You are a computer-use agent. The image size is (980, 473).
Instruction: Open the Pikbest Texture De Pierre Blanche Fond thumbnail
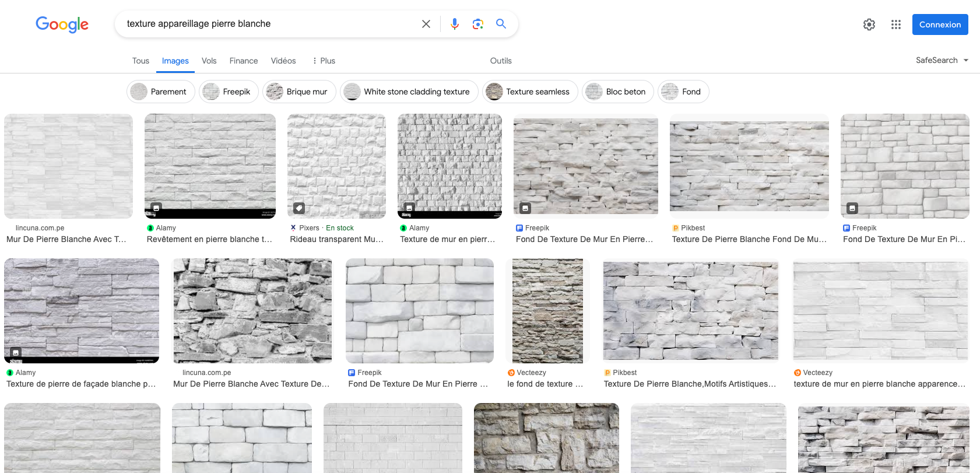click(x=749, y=166)
